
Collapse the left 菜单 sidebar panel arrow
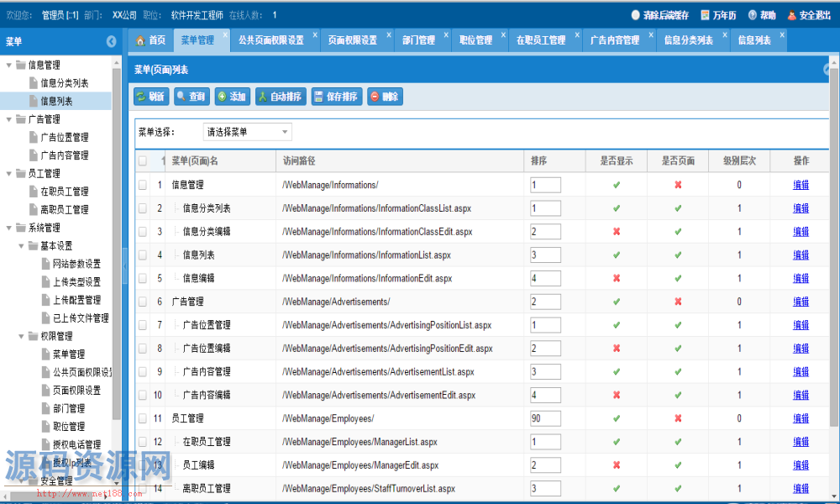click(x=112, y=42)
